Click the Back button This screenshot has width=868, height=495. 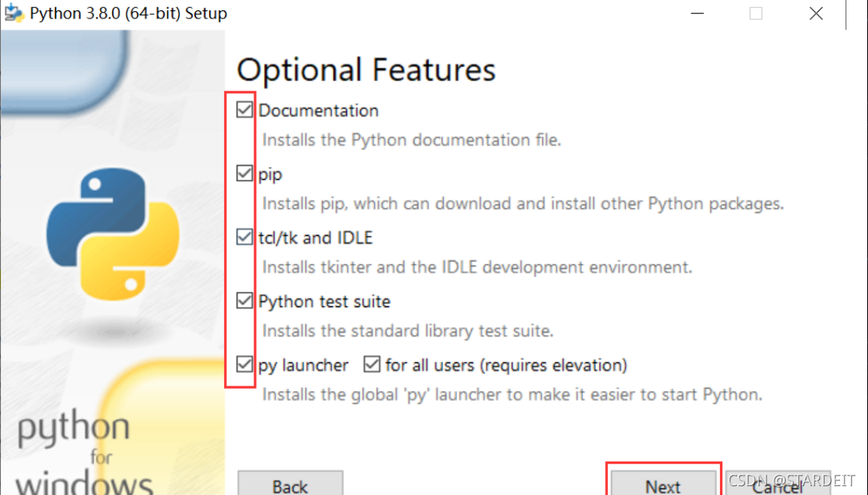pos(290,485)
